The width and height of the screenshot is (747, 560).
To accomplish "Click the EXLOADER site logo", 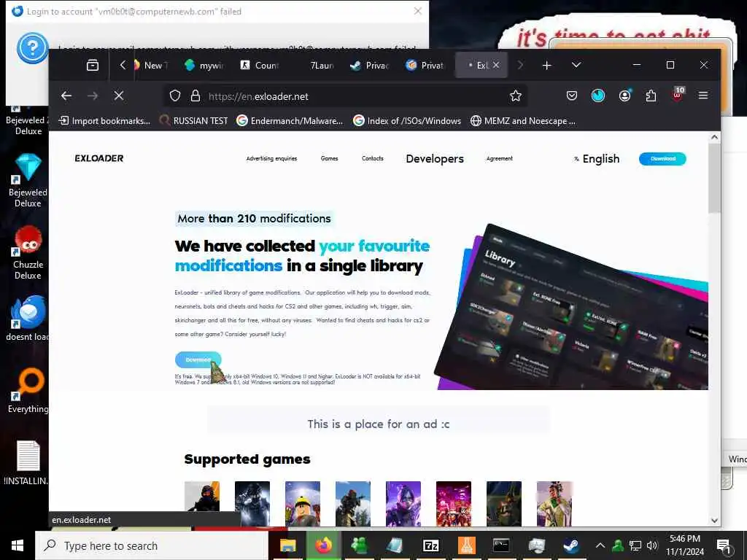I will tap(99, 158).
